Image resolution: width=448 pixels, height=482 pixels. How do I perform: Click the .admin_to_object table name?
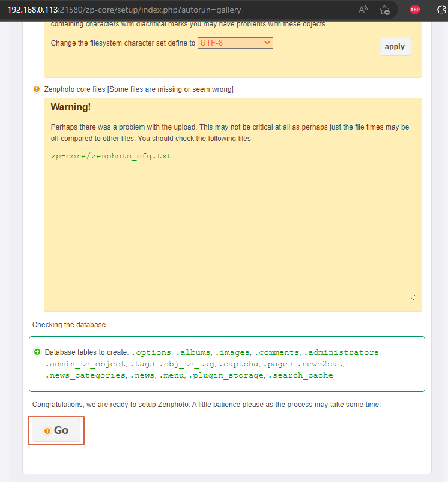[85, 364]
